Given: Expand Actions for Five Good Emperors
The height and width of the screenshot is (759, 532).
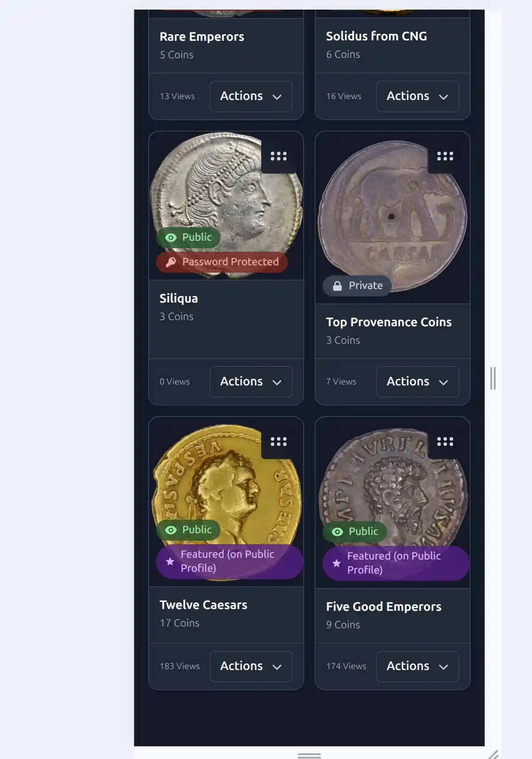Looking at the screenshot, I should coord(417,666).
